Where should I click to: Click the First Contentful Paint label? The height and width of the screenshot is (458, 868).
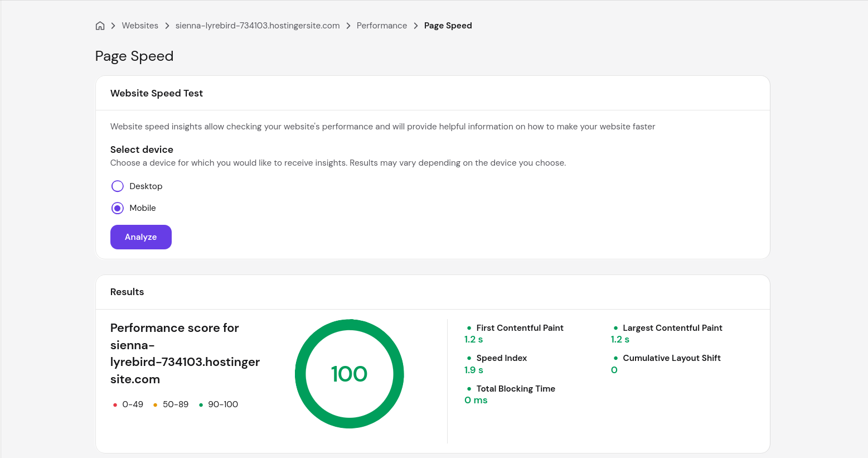[520, 328]
